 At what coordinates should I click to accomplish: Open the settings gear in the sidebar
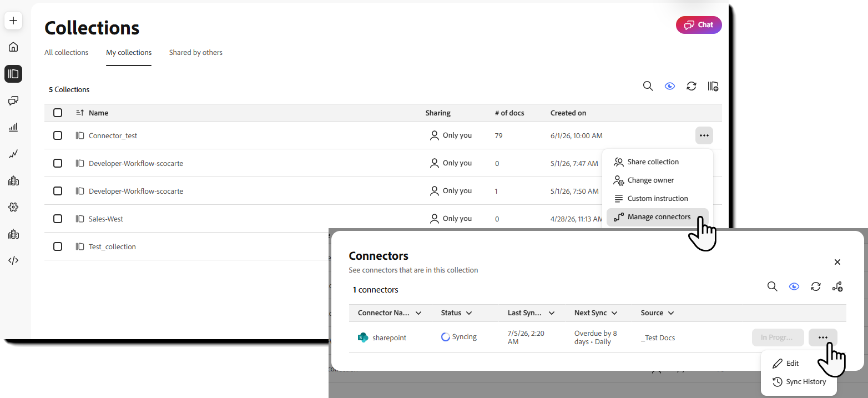[13, 207]
